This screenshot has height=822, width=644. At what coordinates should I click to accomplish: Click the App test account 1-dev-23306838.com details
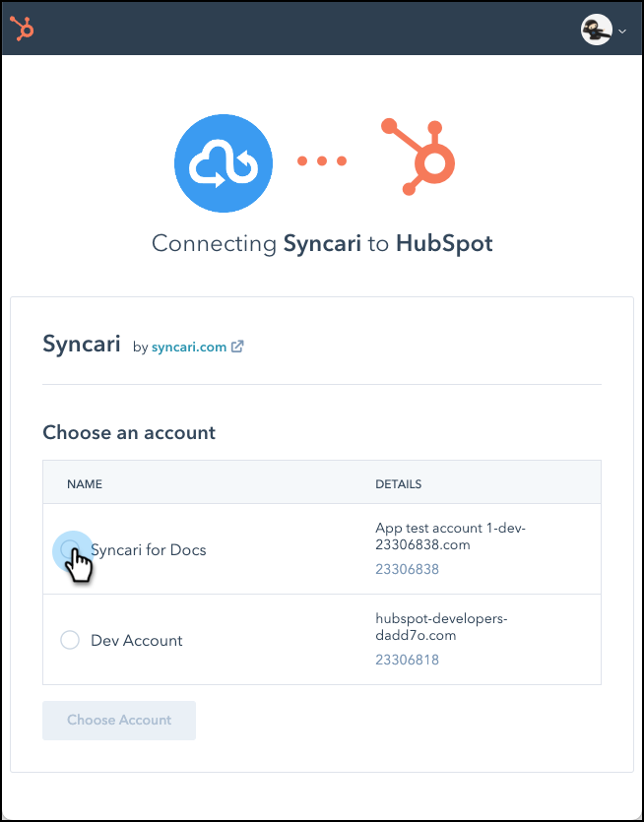tap(450, 537)
